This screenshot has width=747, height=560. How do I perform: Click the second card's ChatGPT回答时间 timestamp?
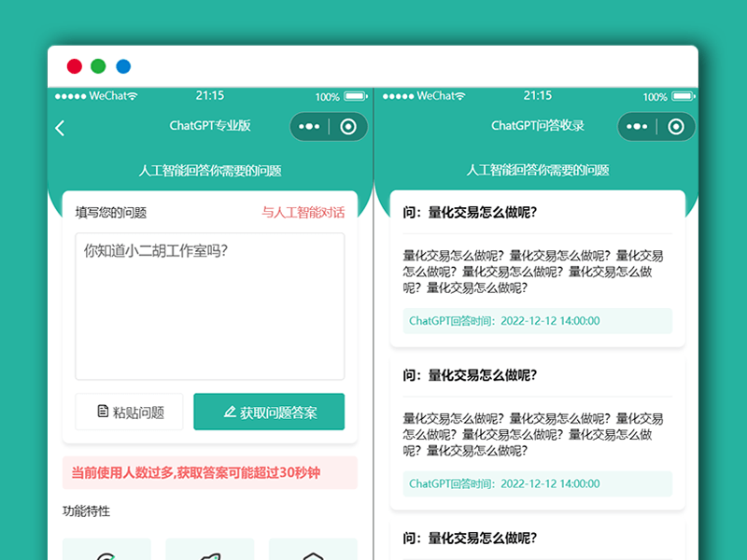pyautogui.click(x=538, y=483)
